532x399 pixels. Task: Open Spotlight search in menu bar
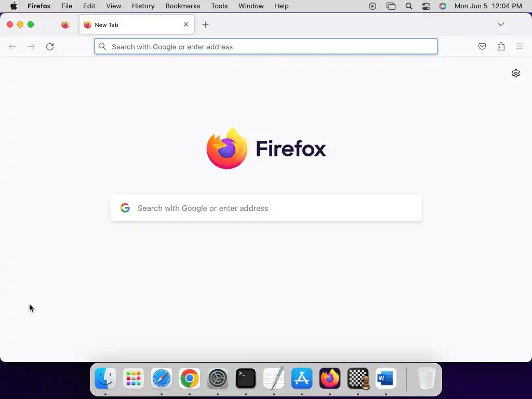tap(409, 6)
